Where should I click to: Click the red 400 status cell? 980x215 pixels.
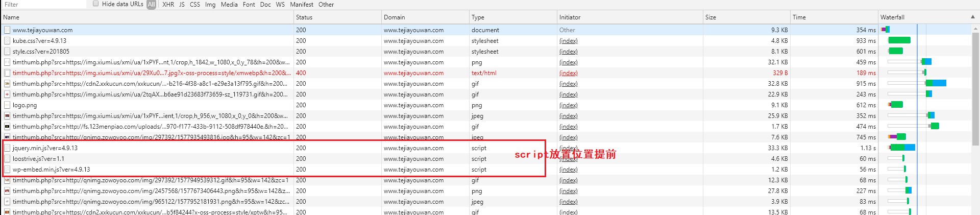(x=301, y=73)
